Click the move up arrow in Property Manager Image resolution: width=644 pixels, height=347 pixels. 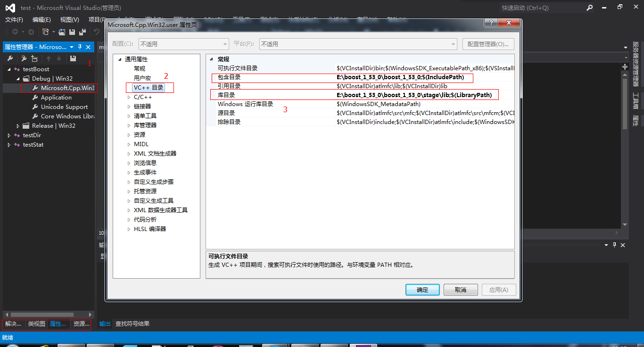pyautogui.click(x=48, y=58)
